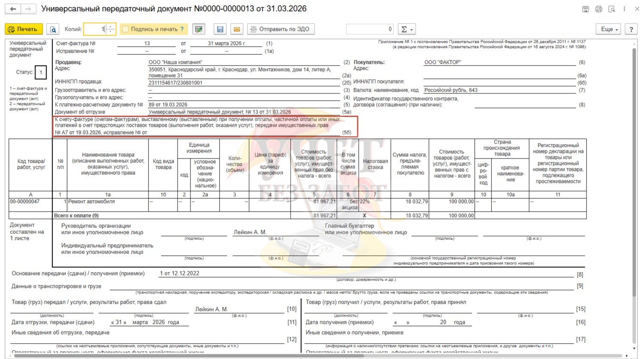The height and width of the screenshot is (359, 644).
Task: Click the forward navigation arrow
Action: tap(28, 9)
